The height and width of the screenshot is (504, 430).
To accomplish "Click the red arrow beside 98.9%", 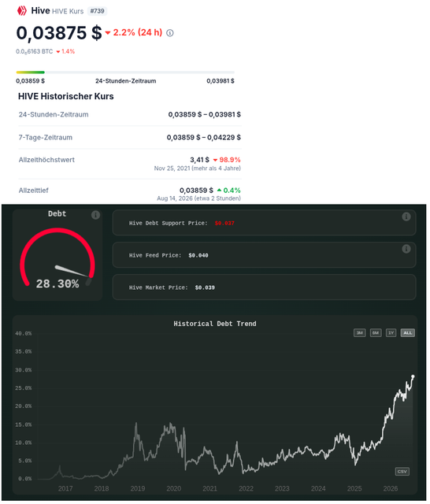I will (x=215, y=160).
